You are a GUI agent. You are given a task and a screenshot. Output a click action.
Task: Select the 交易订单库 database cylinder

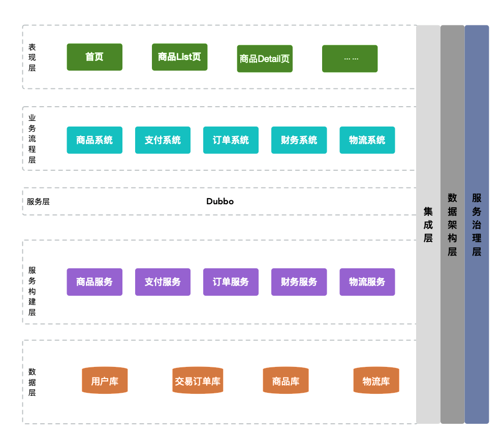[198, 381]
